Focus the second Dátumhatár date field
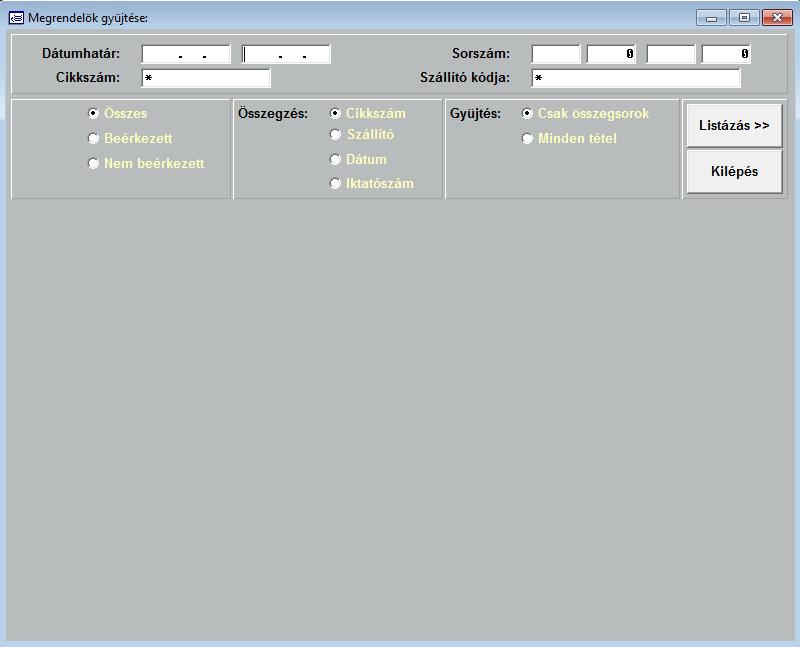The width and height of the screenshot is (800, 647). (286, 54)
